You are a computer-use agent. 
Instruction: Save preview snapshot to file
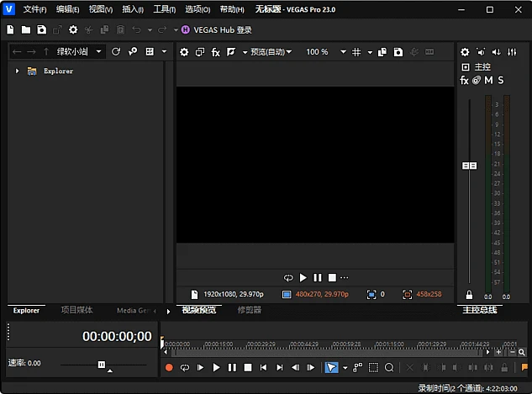point(398,52)
